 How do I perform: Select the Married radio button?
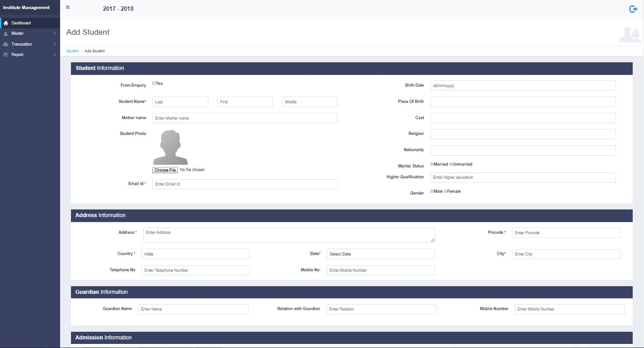(432, 164)
